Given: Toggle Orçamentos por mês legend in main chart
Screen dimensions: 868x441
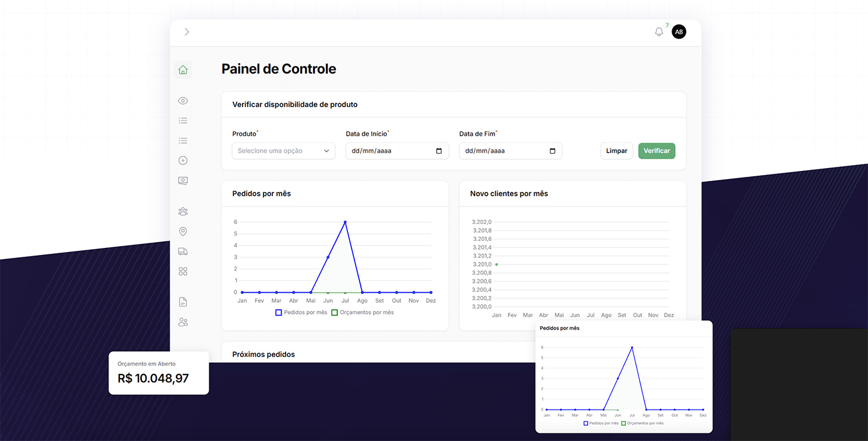Looking at the screenshot, I should coord(363,313).
